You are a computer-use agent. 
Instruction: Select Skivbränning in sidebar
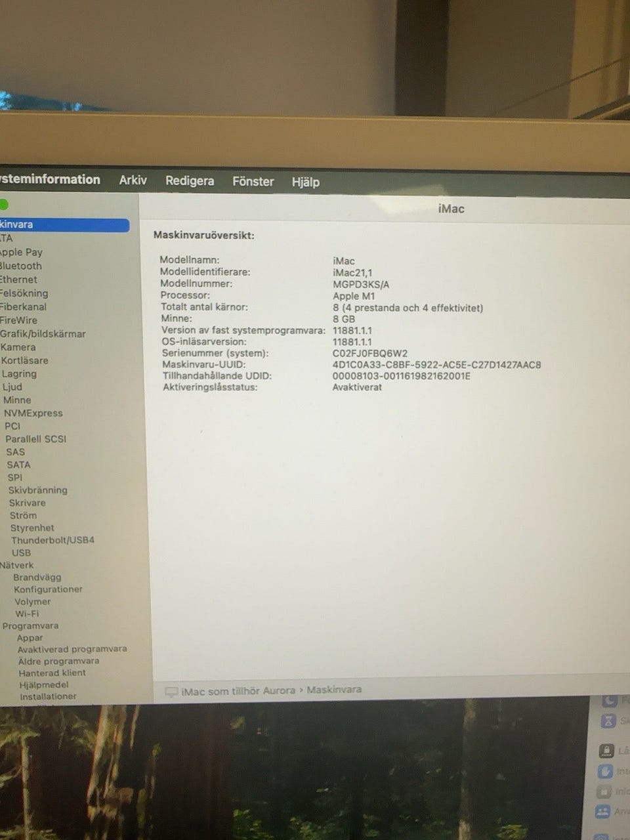(37, 490)
